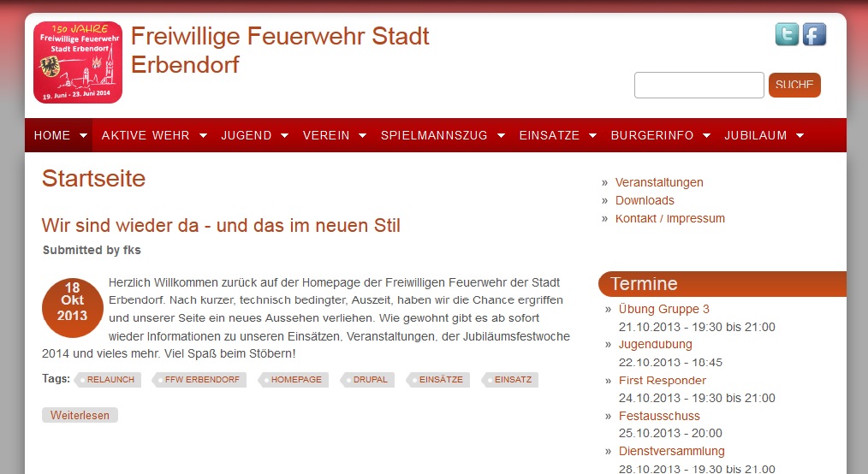Screen dimensions: 868x474
Task: Open article Wir sind wieder da
Action: (221, 226)
